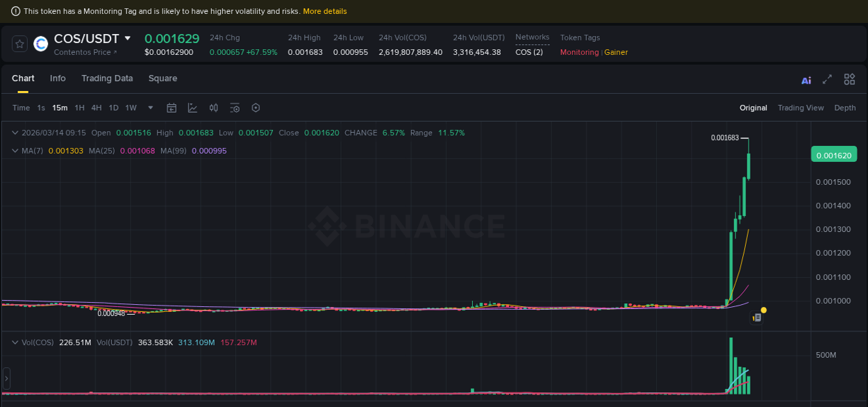Image resolution: width=868 pixels, height=407 pixels.
Task: Open the Binance AI analysis feature
Action: click(x=806, y=80)
